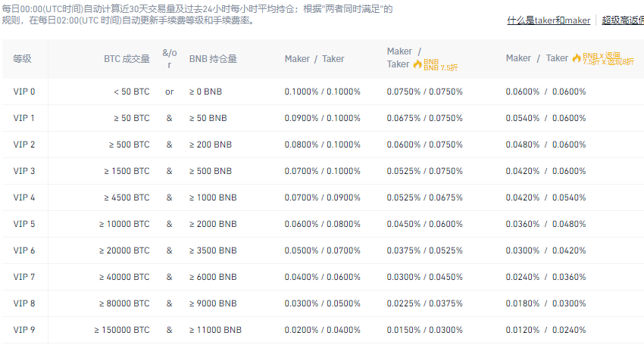Select the VIP 9 row label
Screen dimensions: 644x345
(24, 330)
